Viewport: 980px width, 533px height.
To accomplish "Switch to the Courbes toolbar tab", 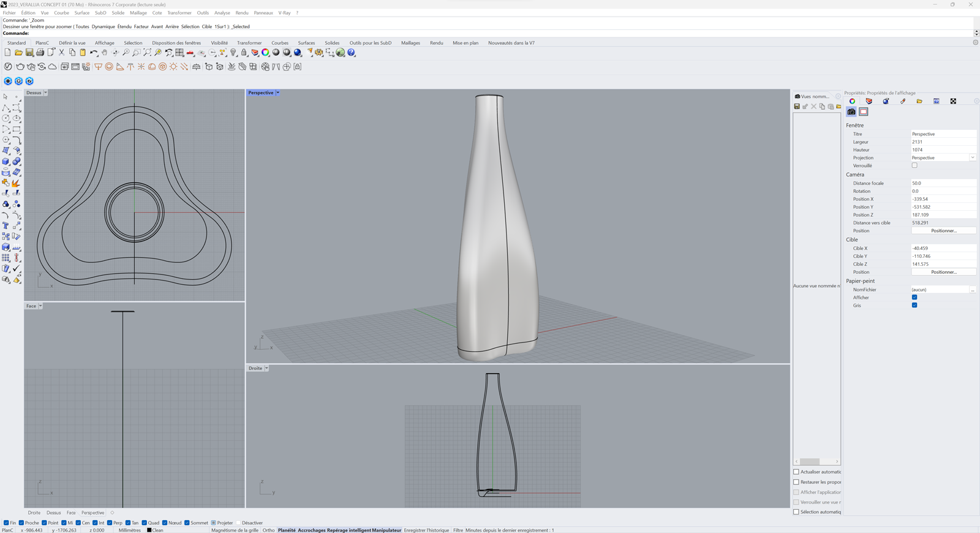I will pos(280,43).
